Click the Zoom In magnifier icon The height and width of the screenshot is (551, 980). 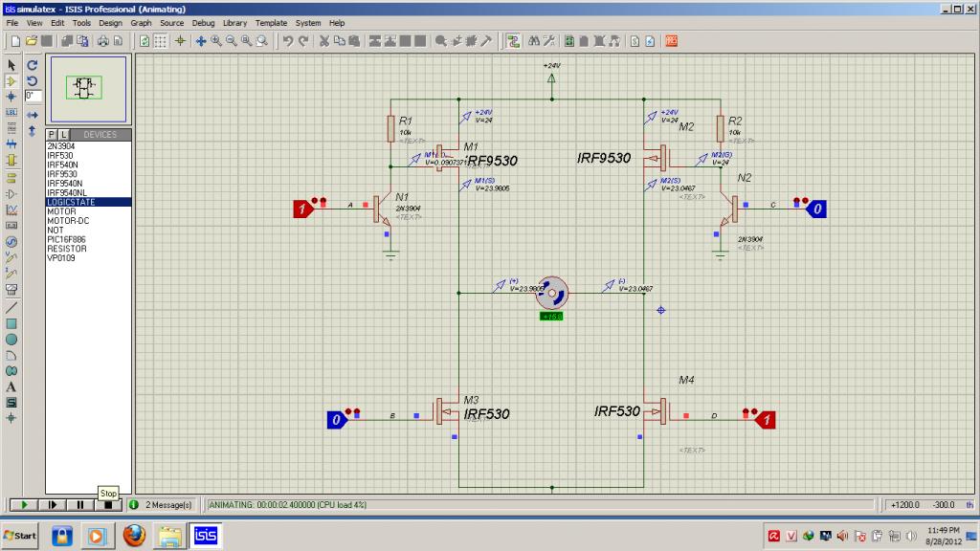coord(216,41)
